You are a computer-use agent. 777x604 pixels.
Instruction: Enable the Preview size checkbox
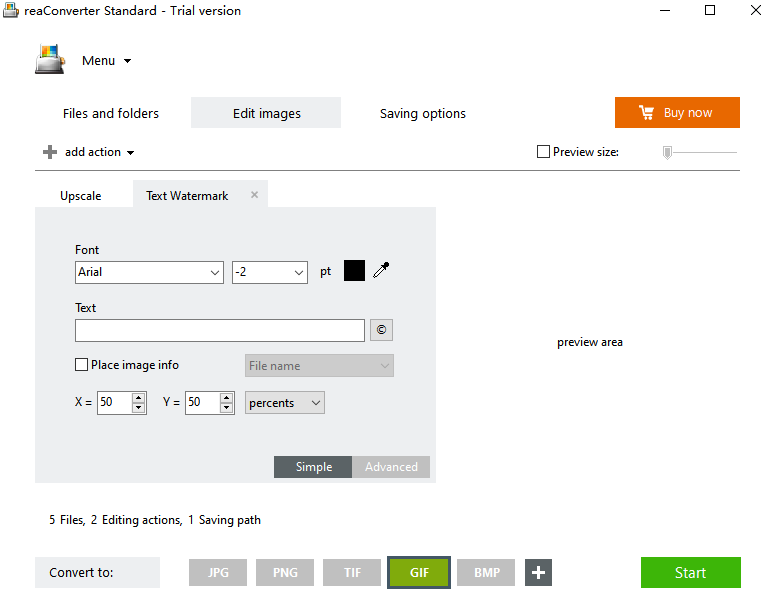tap(543, 152)
